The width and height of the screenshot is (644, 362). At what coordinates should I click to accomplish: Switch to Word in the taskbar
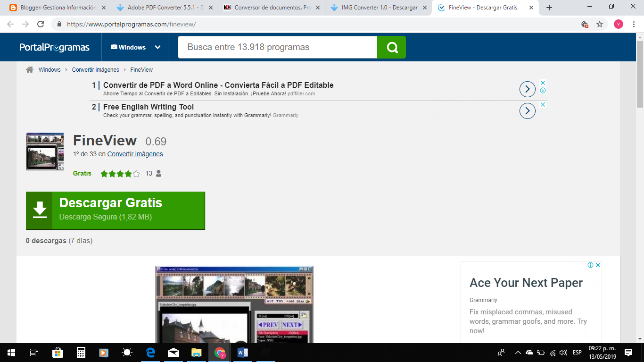[243, 353]
